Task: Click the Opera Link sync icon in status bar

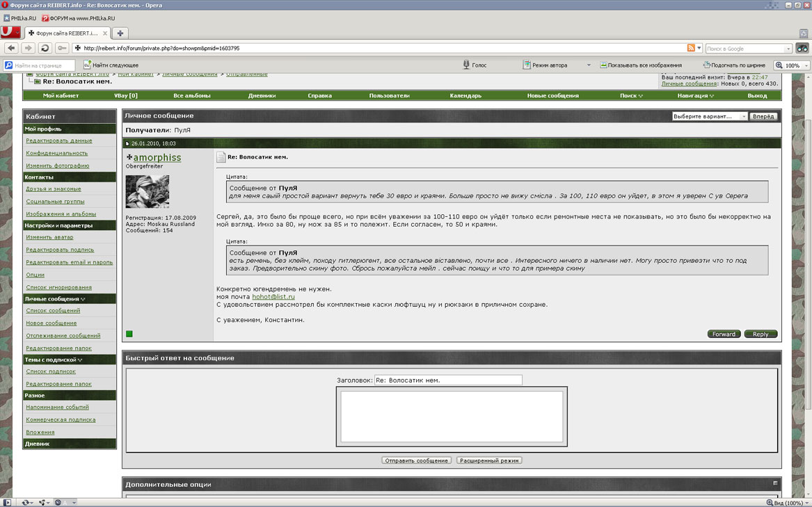Action: coord(43,502)
